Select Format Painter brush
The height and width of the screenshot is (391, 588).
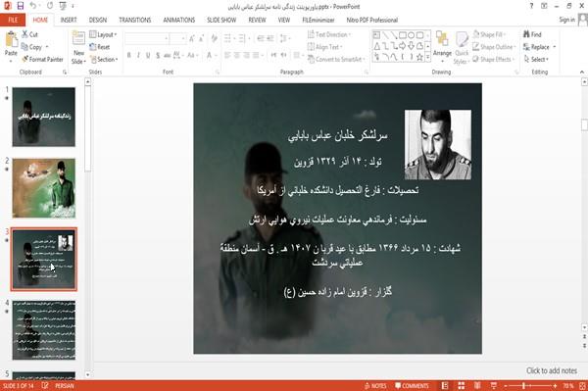point(42,59)
